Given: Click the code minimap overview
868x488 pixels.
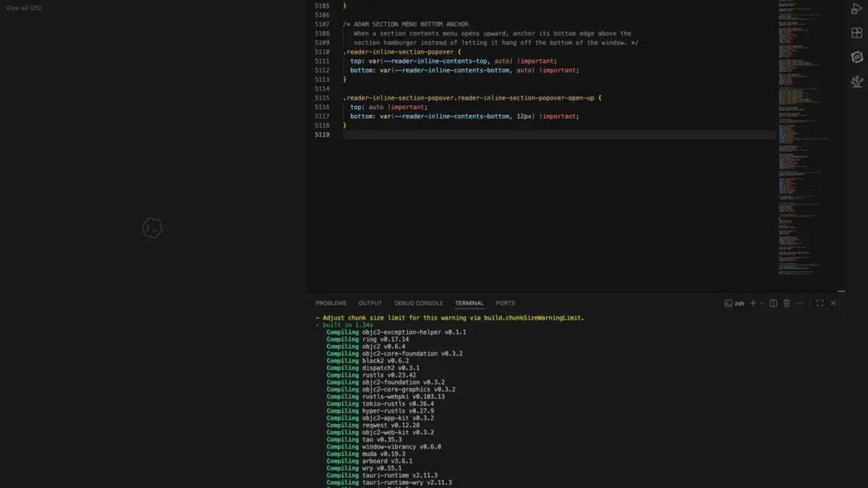Looking at the screenshot, I should pos(804,137).
